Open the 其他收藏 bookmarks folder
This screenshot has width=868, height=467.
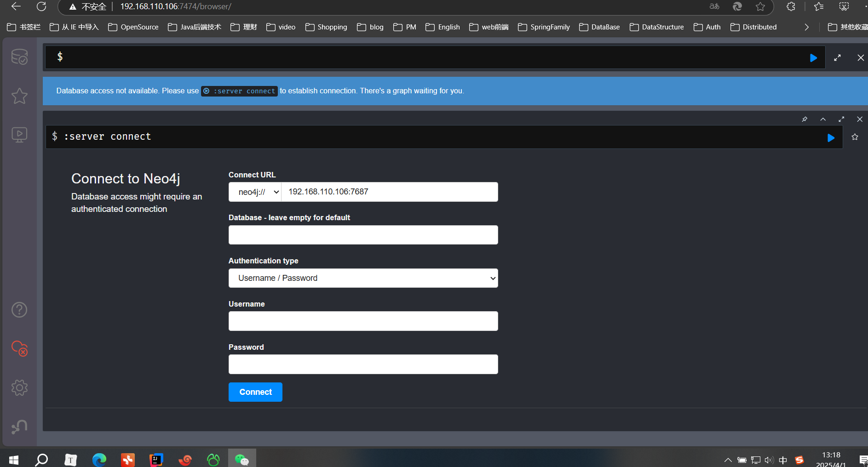click(848, 27)
